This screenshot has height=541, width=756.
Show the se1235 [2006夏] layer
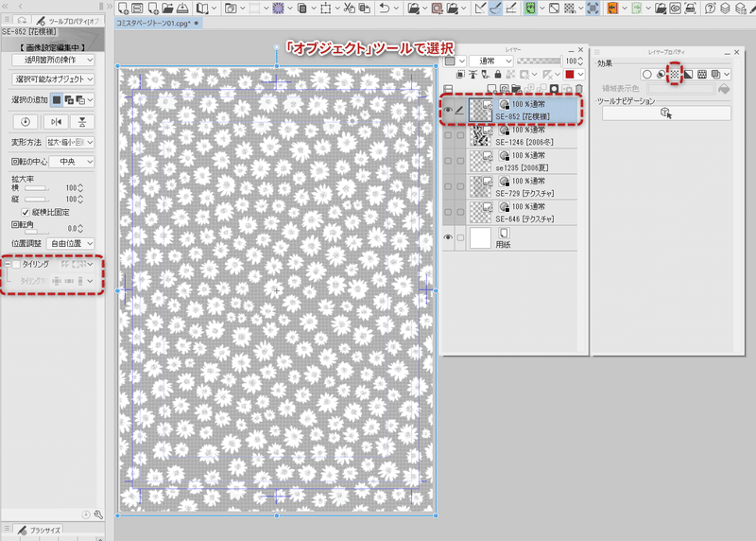[448, 161]
